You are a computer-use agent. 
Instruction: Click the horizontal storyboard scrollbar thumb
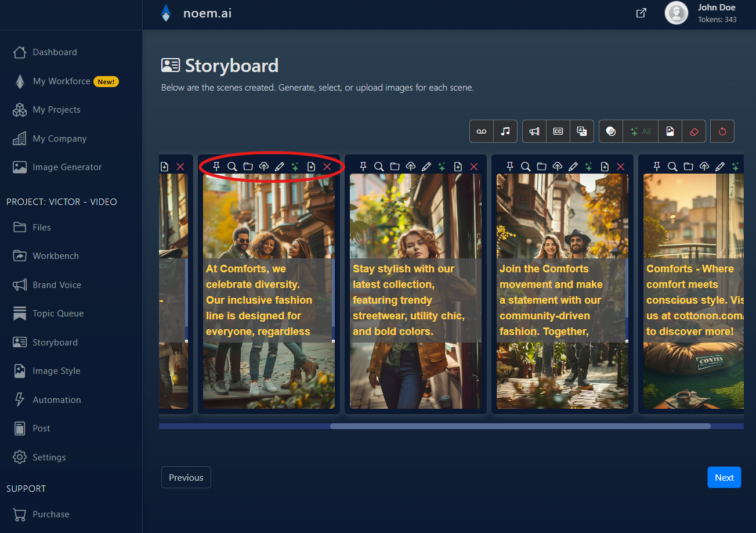tap(520, 426)
